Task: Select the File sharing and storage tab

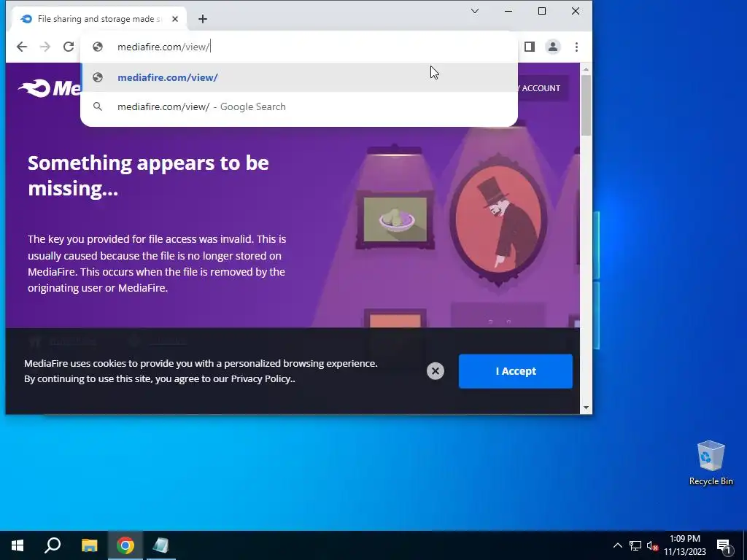Action: pos(99,19)
